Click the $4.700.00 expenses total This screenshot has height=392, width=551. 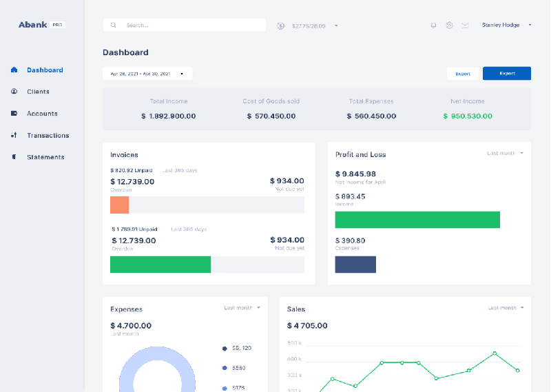pyautogui.click(x=131, y=326)
